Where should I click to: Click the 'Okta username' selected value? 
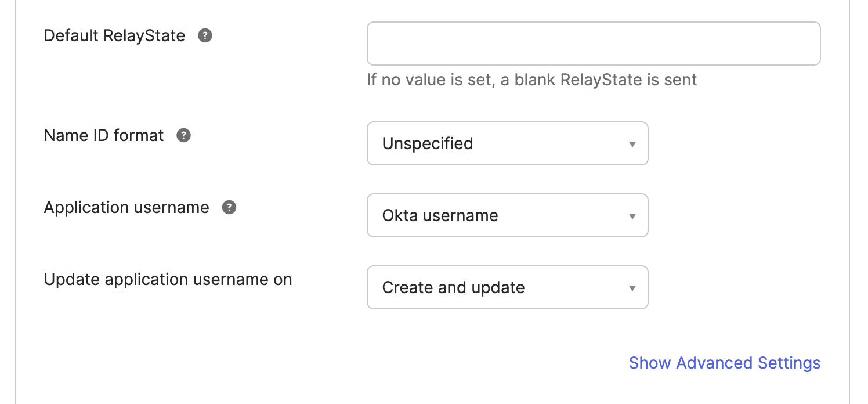[440, 216]
